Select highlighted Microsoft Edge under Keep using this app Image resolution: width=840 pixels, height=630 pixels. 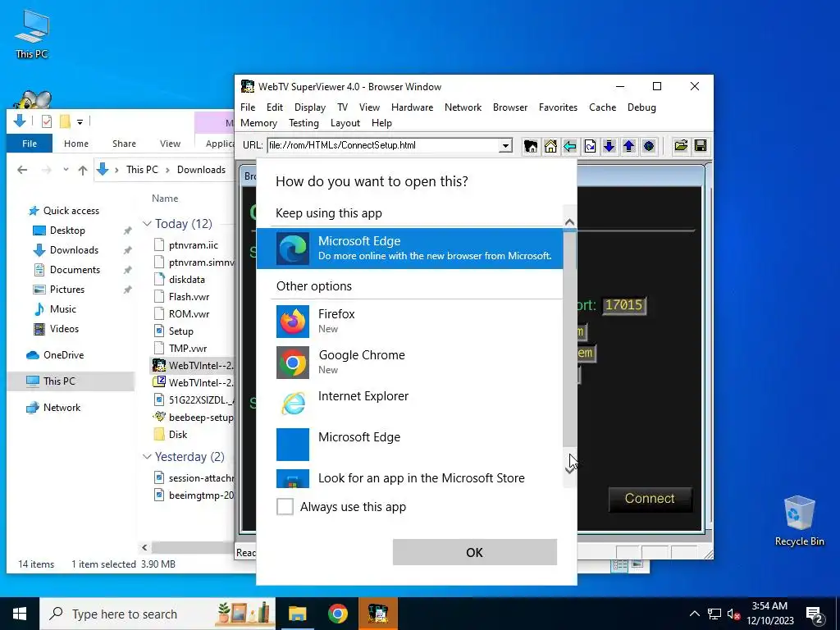410,248
